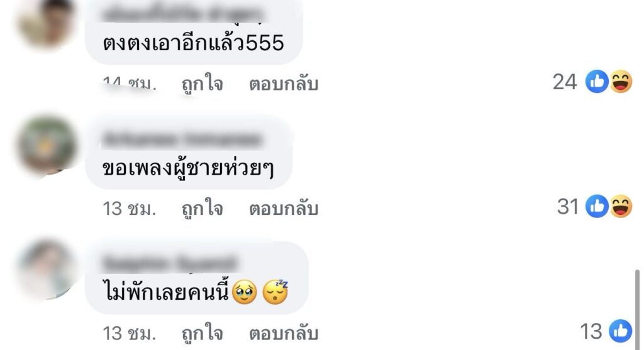This screenshot has width=644, height=350.
Task: Click ถูกใจ under ไม่พักเลยคนนี้ comment
Action: click(202, 334)
